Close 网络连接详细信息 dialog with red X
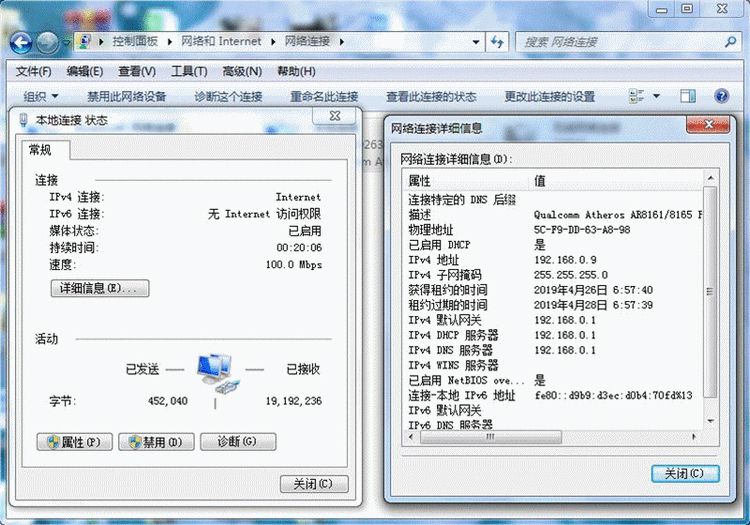Screen dimensions: 750x525 tap(708, 125)
